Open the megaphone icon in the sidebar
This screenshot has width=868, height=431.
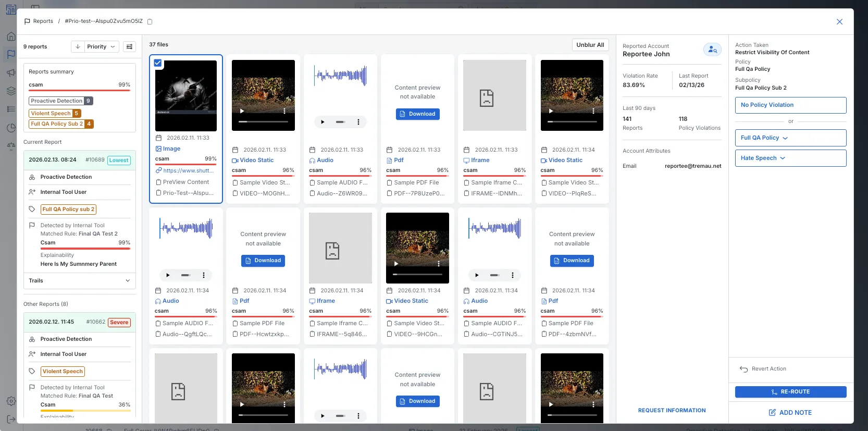pos(11,73)
